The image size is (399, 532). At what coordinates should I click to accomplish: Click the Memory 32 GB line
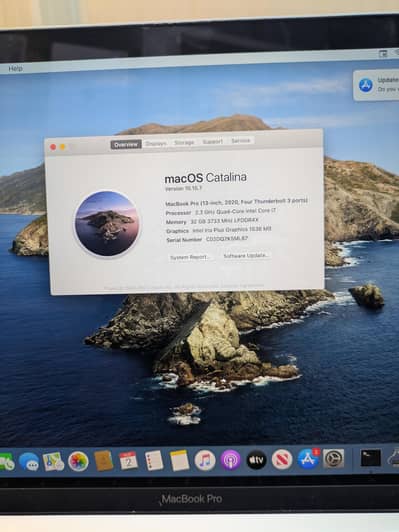(212, 221)
